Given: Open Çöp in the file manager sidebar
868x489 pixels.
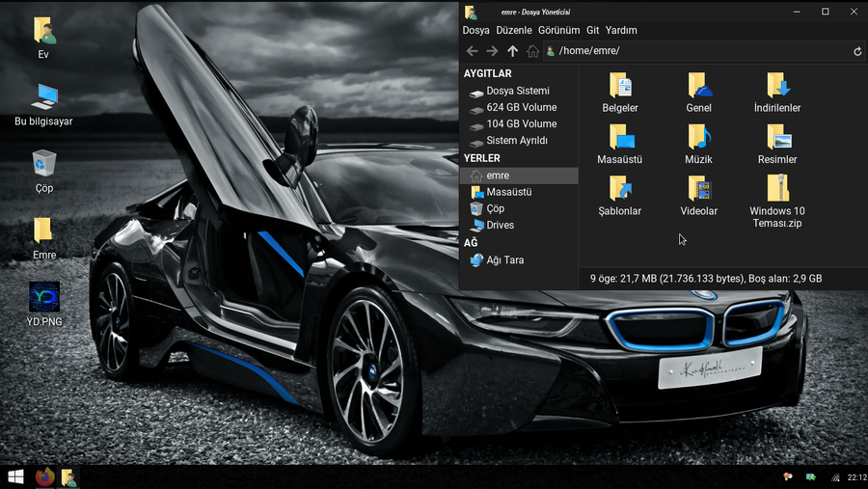Looking at the screenshot, I should pos(519,208).
